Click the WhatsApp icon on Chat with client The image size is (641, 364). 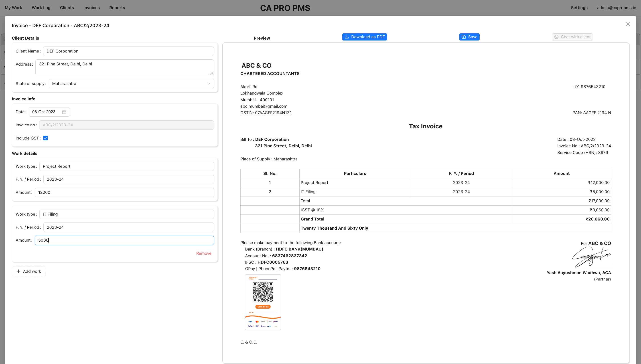[x=556, y=37]
